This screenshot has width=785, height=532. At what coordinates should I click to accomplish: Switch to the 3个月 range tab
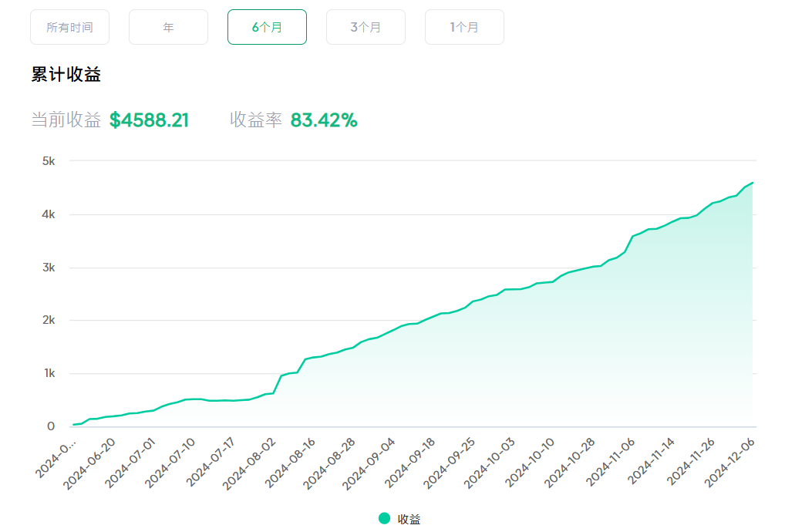click(x=366, y=27)
